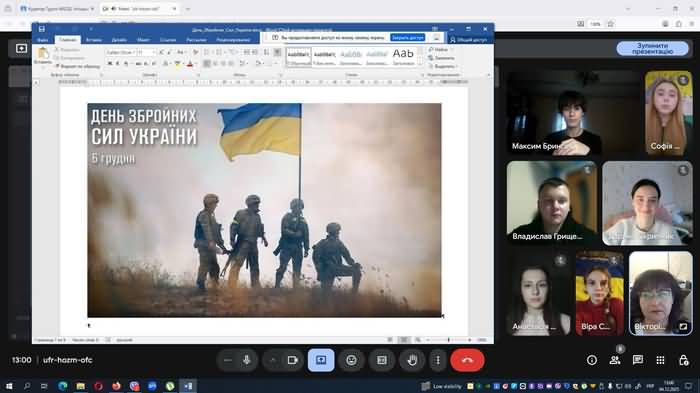This screenshot has width=700, height=393.
Task: Select the Armed Forces Day image
Action: 264,210
